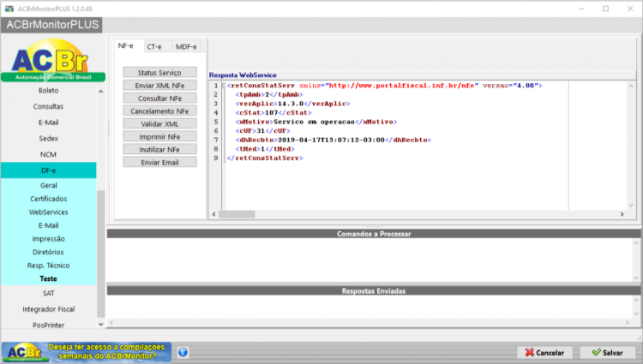The image size is (643, 364).
Task: Click the Status Serviço button
Action: tap(159, 73)
